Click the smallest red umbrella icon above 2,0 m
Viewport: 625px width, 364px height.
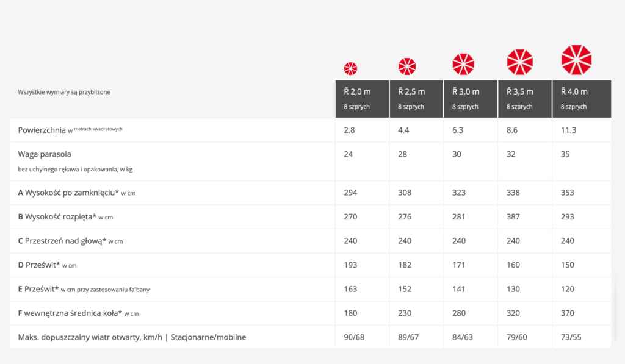[350, 68]
